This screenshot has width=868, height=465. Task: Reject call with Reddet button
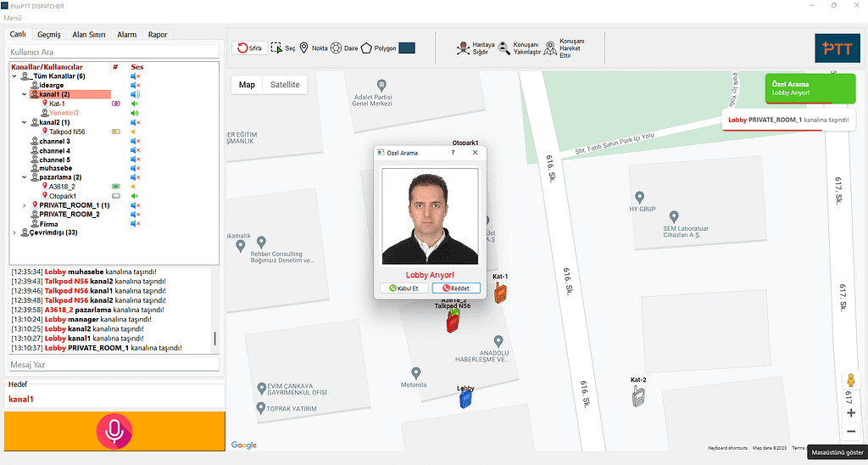(x=456, y=289)
